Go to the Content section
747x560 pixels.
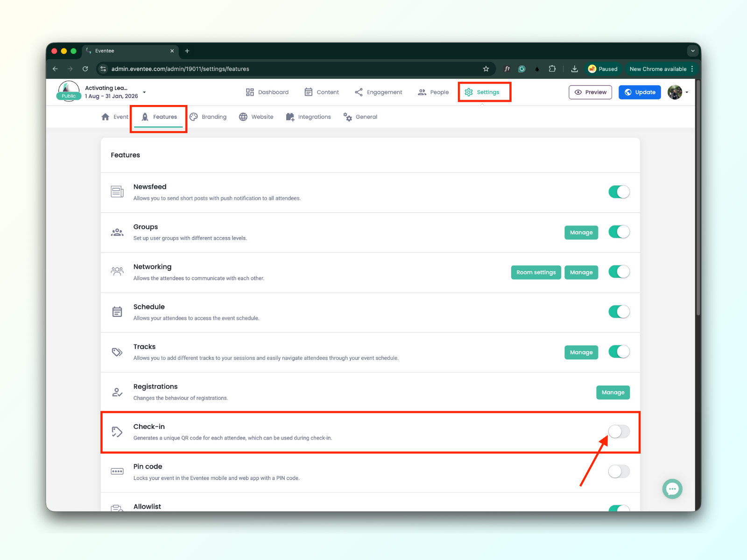point(322,92)
